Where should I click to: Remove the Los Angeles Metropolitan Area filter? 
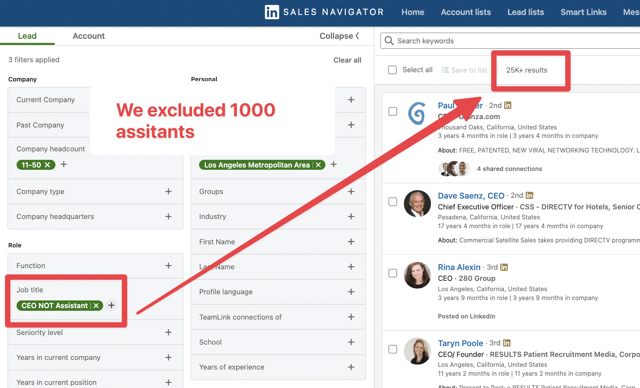tap(318, 165)
